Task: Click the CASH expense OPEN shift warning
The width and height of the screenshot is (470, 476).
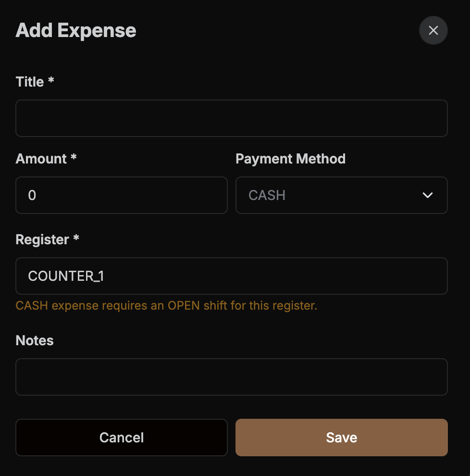Action: click(x=166, y=306)
